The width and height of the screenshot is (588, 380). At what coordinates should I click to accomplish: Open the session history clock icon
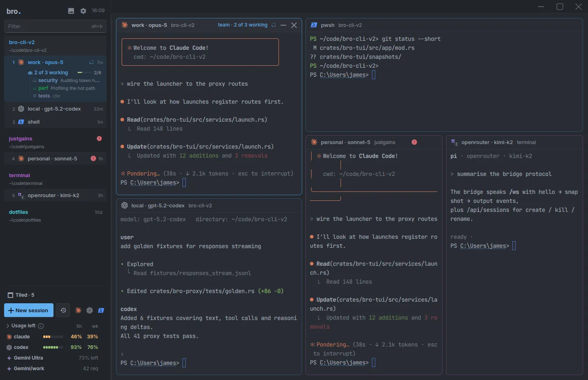coord(63,310)
